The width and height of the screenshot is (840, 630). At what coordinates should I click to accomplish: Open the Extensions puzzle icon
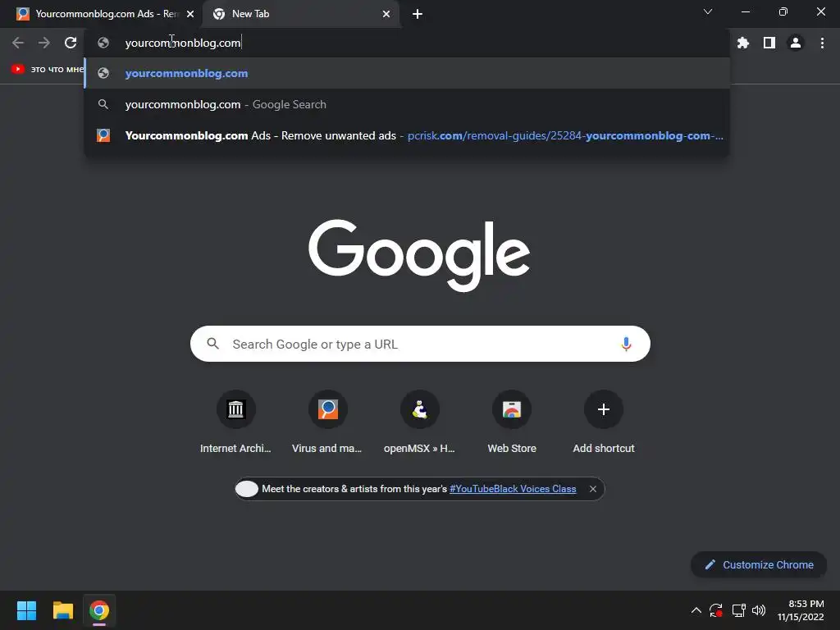pyautogui.click(x=743, y=43)
